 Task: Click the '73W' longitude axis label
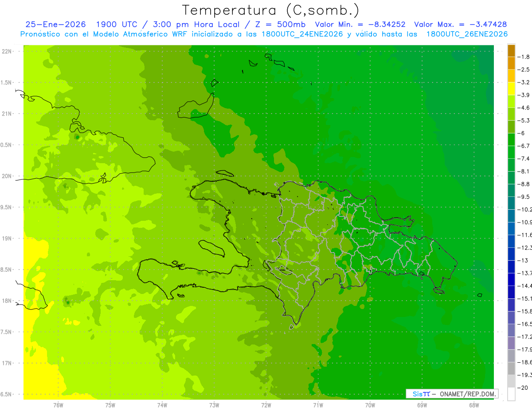tap(214, 405)
